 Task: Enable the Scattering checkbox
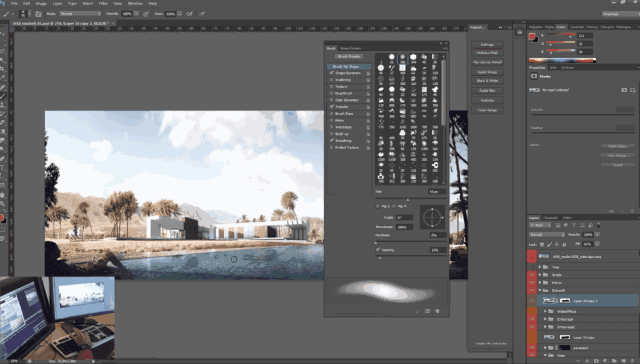coord(332,80)
